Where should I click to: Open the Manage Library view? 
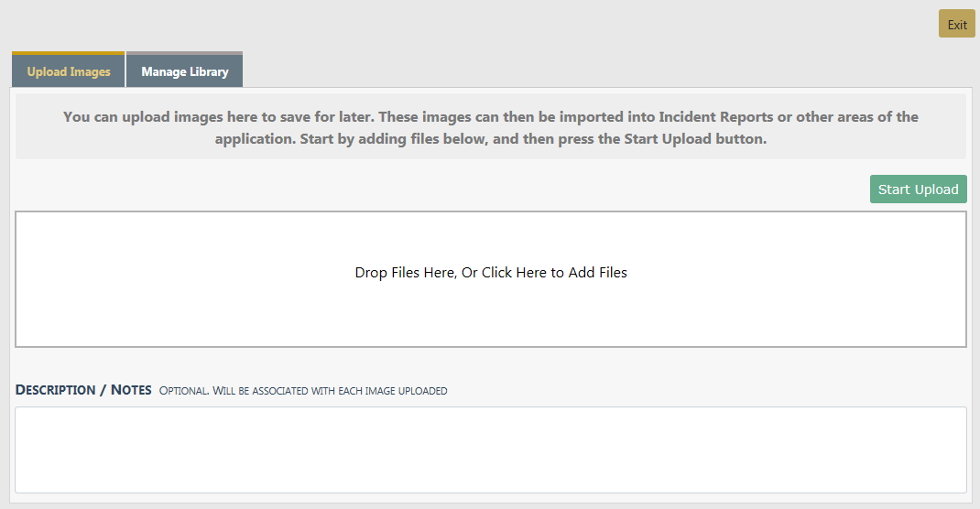coord(184,71)
